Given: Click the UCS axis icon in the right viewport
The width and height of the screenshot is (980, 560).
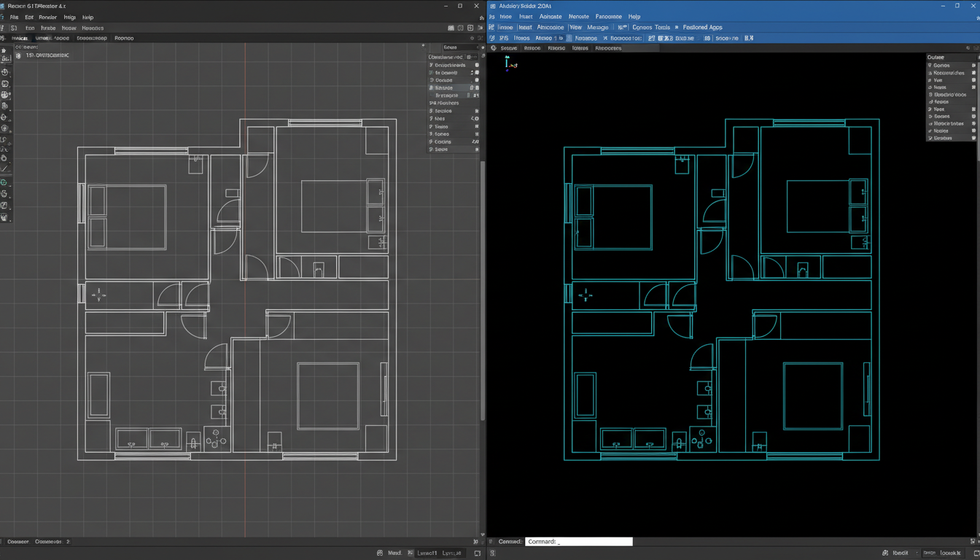Looking at the screenshot, I should click(510, 63).
